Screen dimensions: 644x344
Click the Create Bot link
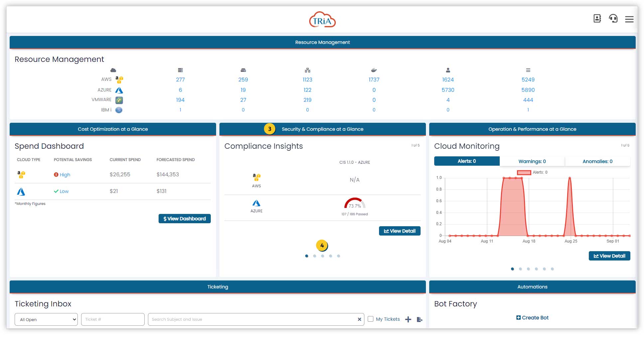click(x=532, y=318)
